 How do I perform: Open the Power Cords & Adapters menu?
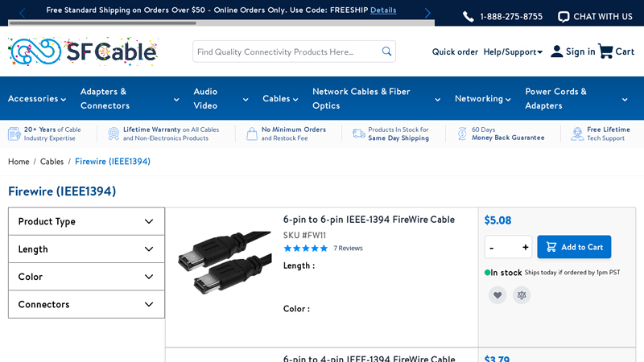[x=576, y=98]
